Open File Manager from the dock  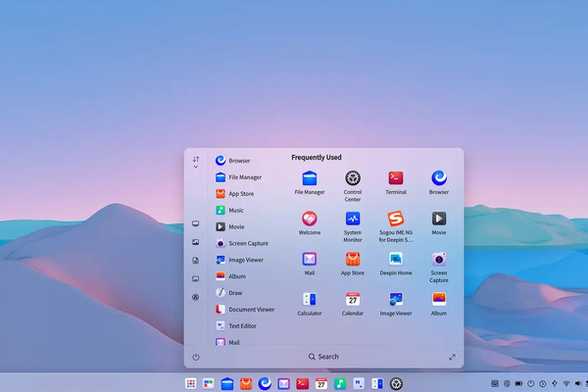227,383
